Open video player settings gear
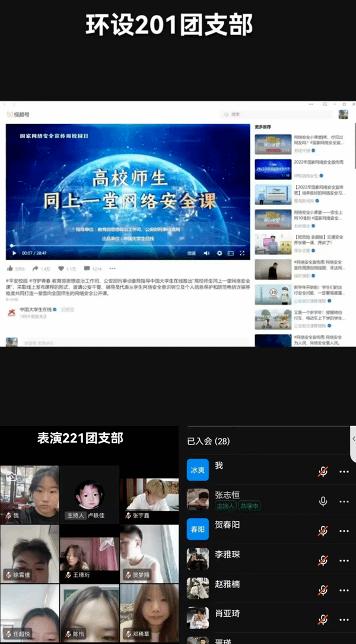The width and height of the screenshot is (356, 644). pyautogui.click(x=219, y=253)
